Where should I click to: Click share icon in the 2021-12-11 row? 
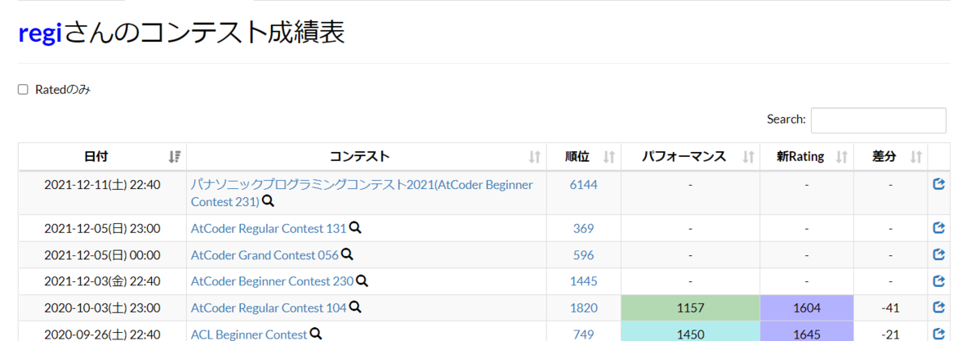point(938,185)
